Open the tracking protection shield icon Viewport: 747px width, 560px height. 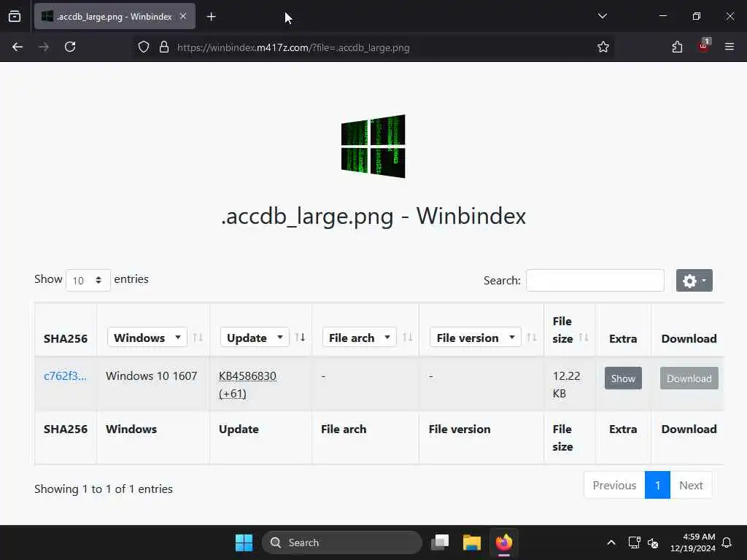[144, 47]
